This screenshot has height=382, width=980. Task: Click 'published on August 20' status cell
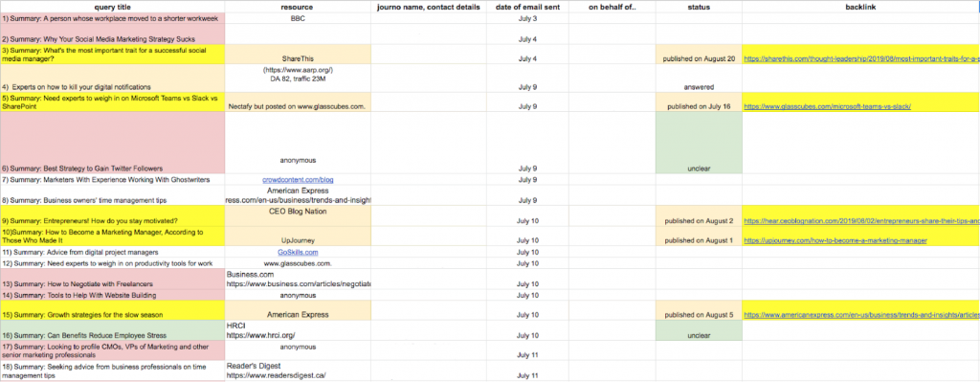699,55
